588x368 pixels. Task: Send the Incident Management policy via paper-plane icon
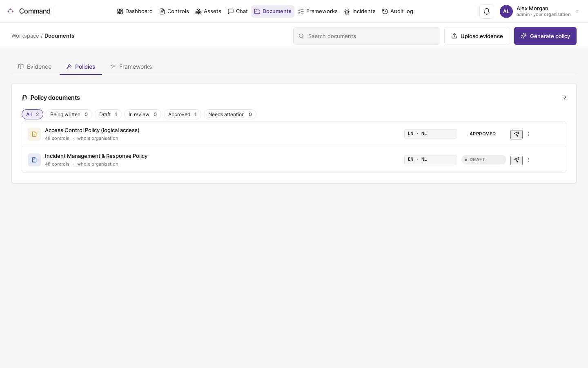tap(516, 160)
